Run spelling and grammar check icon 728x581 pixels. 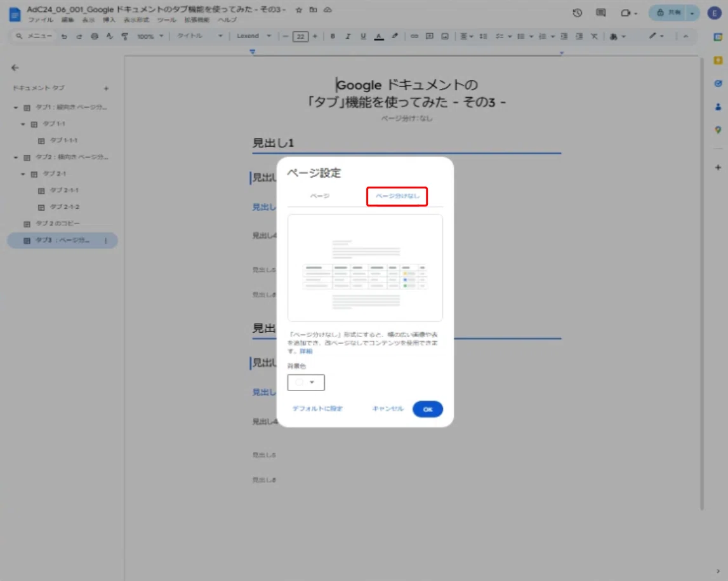coord(110,36)
